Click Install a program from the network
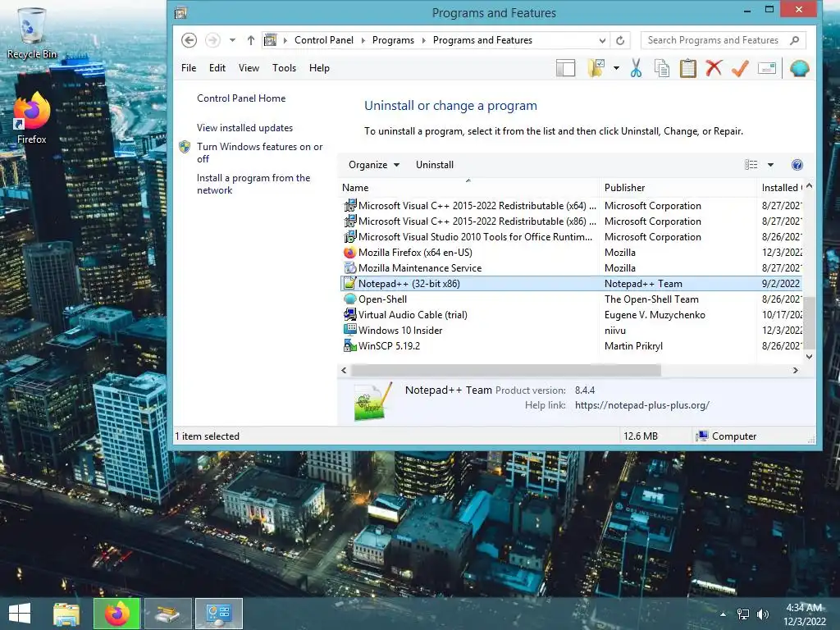 (253, 184)
